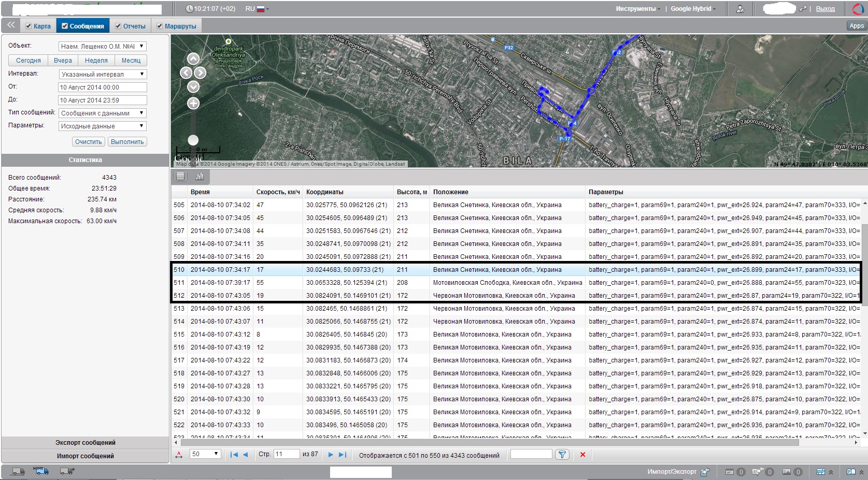The height and width of the screenshot is (480, 868).
Task: Select the Неделя interval tab
Action: coord(96,61)
